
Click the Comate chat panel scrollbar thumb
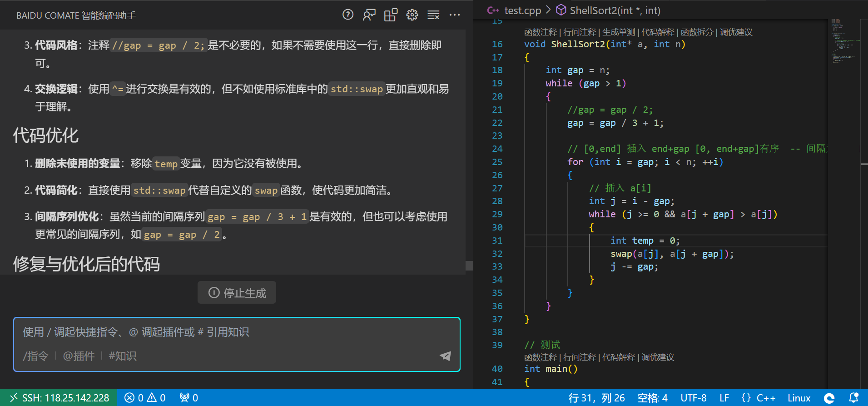[x=469, y=266]
